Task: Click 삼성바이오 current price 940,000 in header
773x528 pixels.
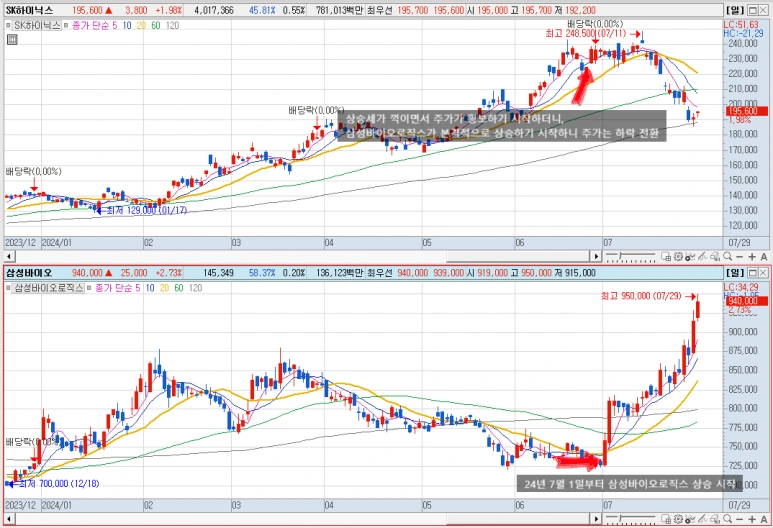Action: coord(87,273)
